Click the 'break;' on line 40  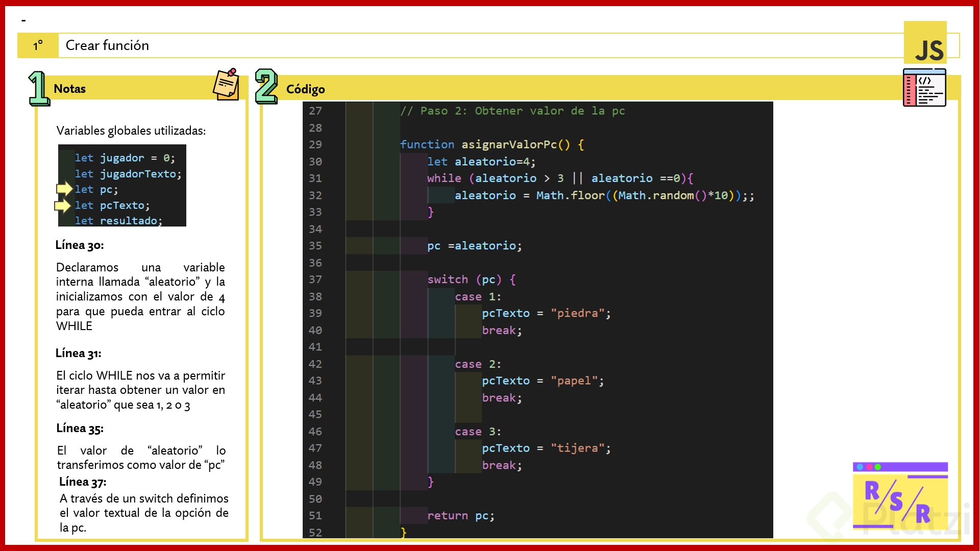(502, 331)
